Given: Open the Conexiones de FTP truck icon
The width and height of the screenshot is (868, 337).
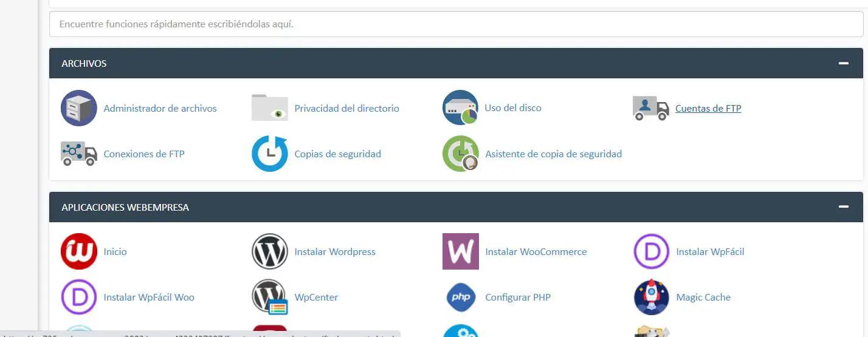Looking at the screenshot, I should click(x=79, y=154).
